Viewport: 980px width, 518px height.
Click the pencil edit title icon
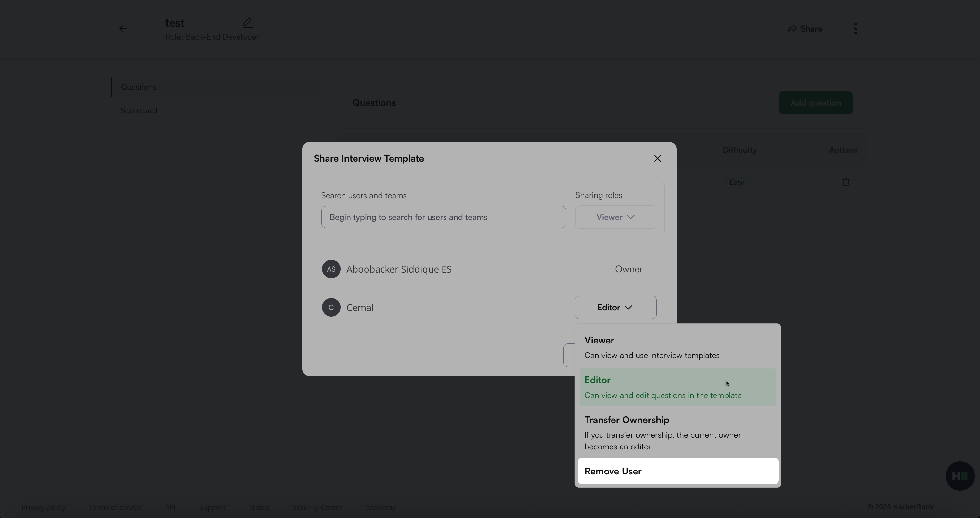(248, 23)
